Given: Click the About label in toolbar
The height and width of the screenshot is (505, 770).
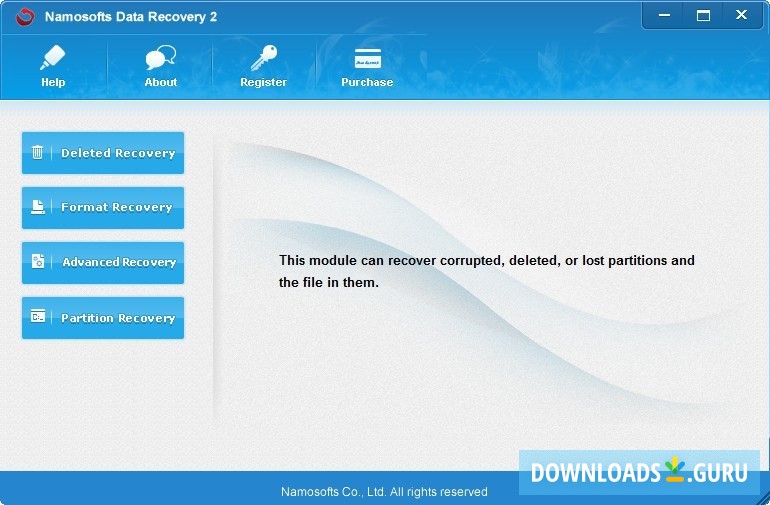Looking at the screenshot, I should pos(161,82).
